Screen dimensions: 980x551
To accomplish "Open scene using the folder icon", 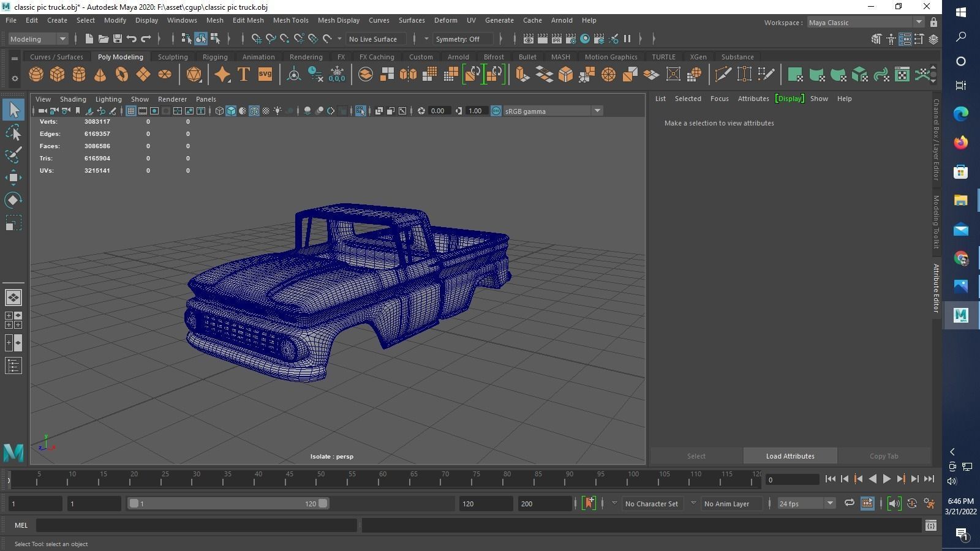I will [104, 39].
